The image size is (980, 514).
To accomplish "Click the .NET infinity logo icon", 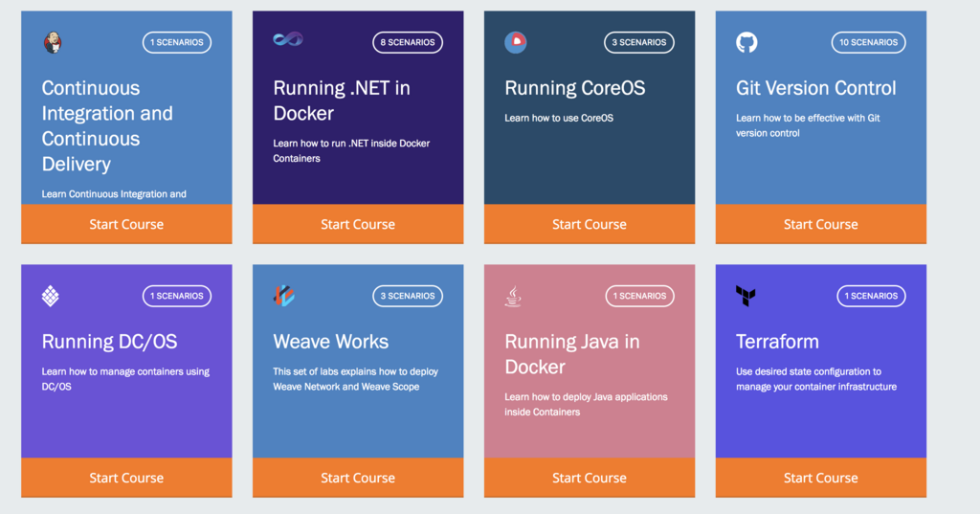I will click(x=288, y=39).
